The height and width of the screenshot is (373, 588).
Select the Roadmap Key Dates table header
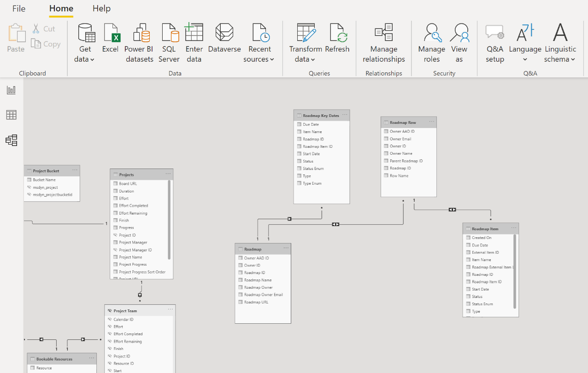pos(322,116)
